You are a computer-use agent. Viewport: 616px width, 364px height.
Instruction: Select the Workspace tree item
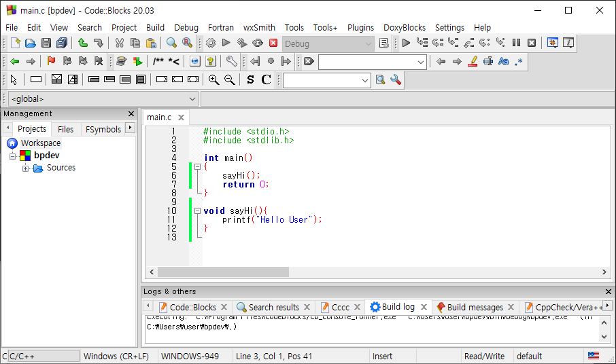pos(41,143)
